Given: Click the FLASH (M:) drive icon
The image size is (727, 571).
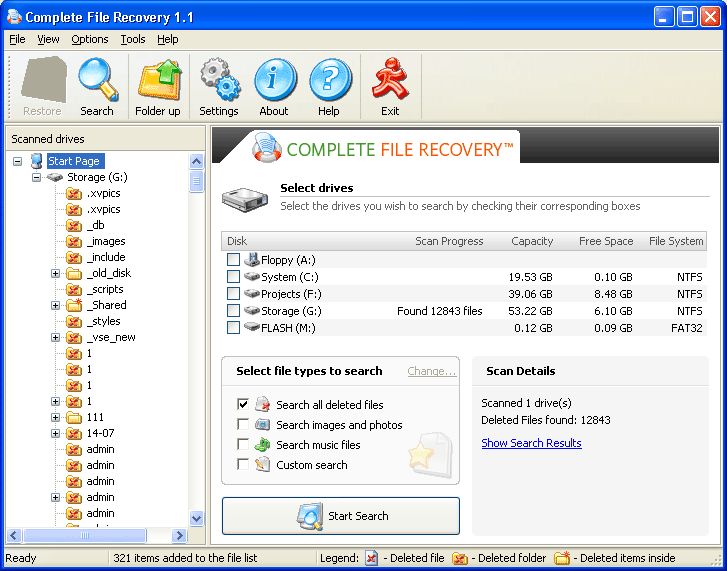Looking at the screenshot, I should (x=251, y=327).
